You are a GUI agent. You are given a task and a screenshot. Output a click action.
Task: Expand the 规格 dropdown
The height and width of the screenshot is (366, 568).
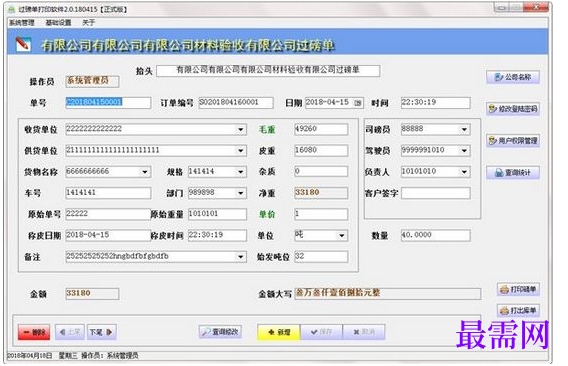click(x=241, y=172)
